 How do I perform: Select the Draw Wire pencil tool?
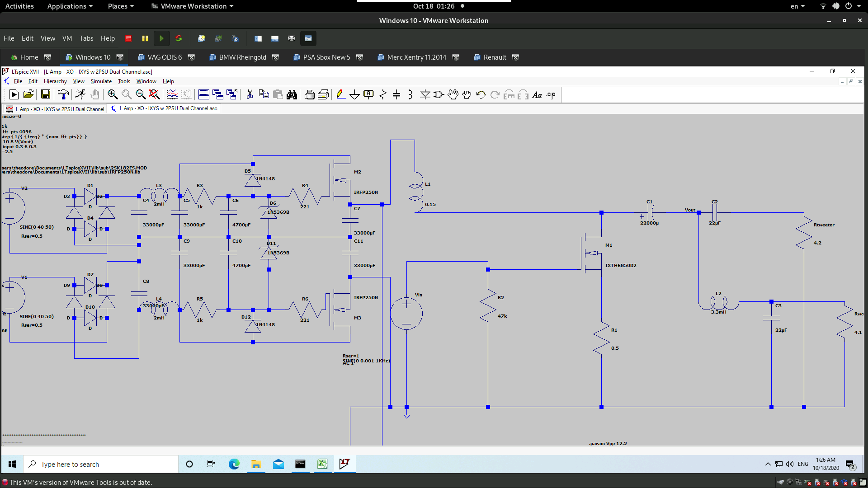pyautogui.click(x=341, y=94)
